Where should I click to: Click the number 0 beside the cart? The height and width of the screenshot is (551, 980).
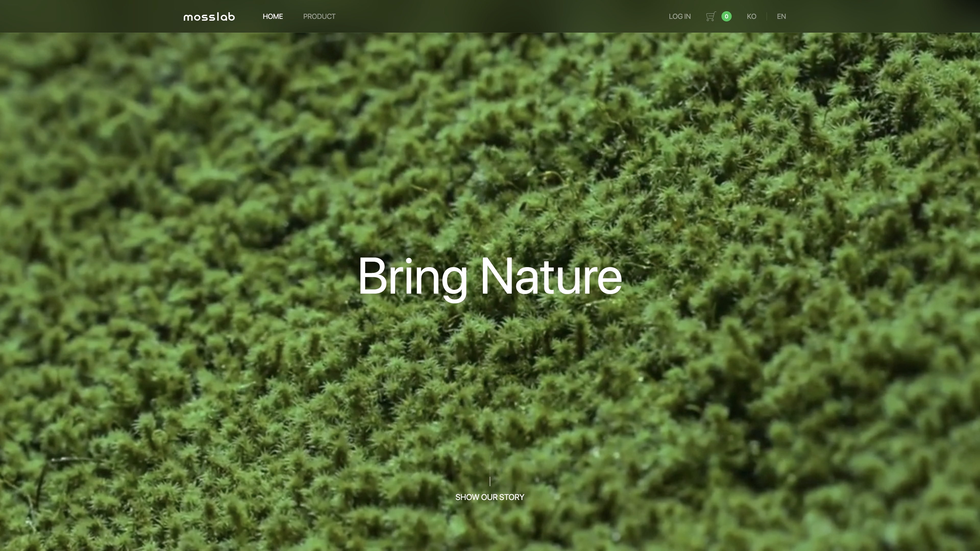click(726, 16)
